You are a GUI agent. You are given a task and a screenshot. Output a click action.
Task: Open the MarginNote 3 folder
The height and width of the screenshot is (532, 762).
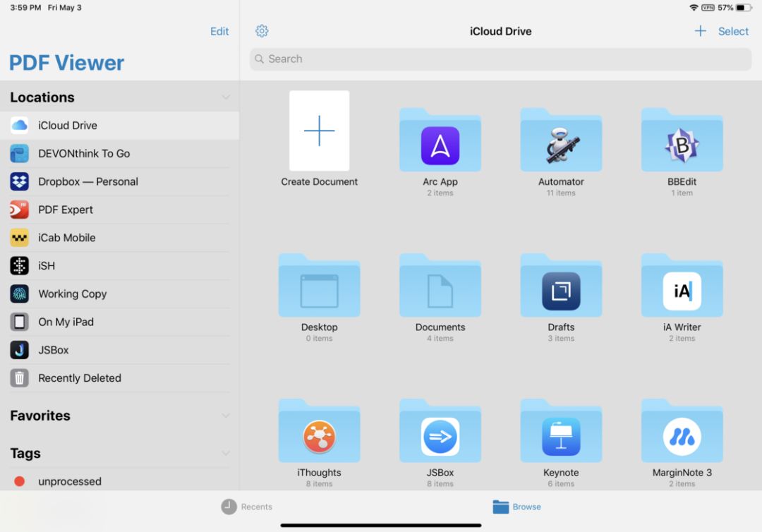point(682,430)
